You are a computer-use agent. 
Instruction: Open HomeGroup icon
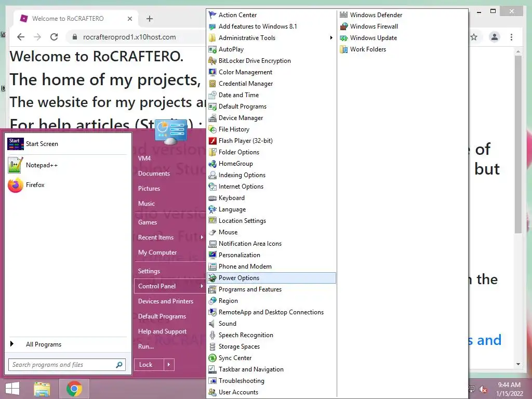pos(212,164)
